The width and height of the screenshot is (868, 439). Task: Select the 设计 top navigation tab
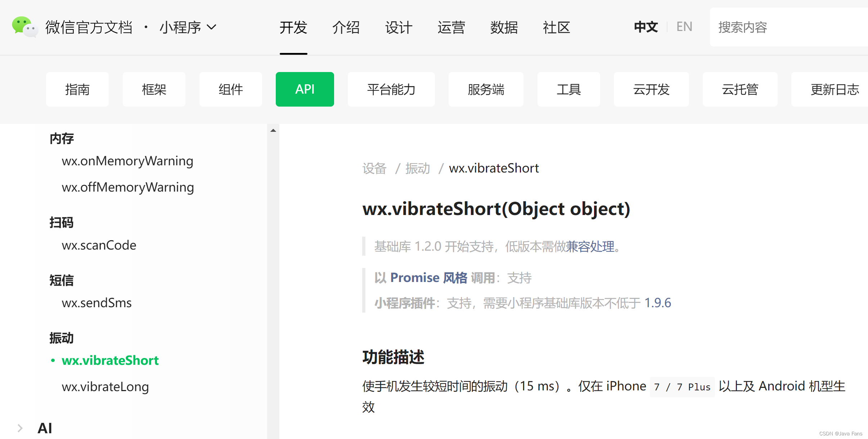pyautogui.click(x=399, y=27)
